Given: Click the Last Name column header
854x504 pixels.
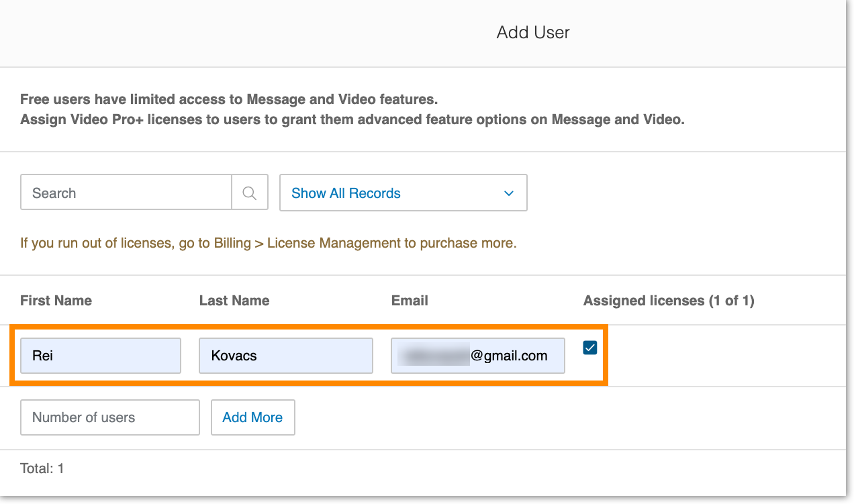Looking at the screenshot, I should (234, 300).
